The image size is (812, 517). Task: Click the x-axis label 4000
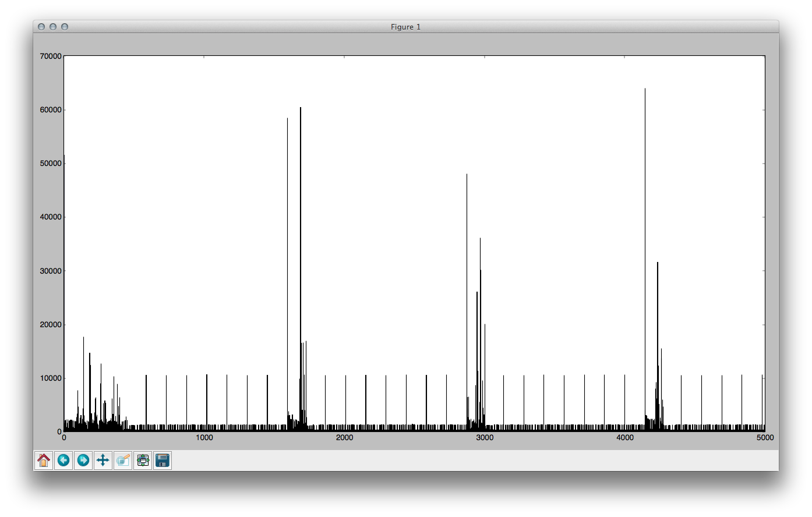click(625, 438)
